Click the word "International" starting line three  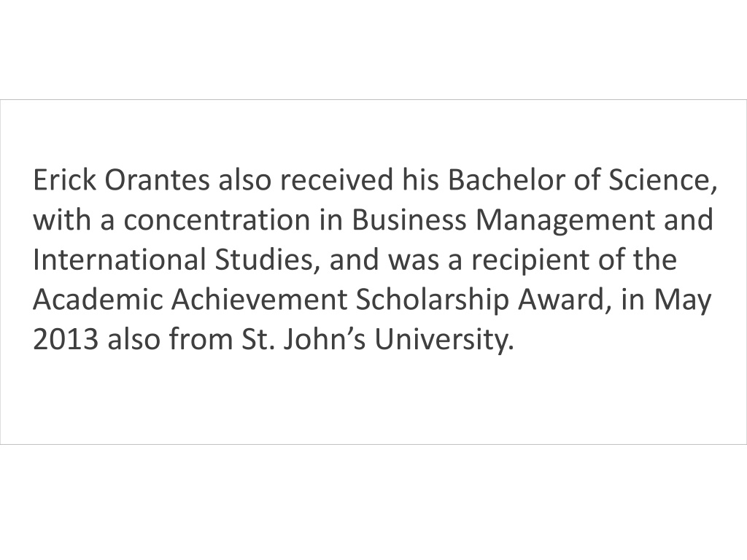pyautogui.click(x=119, y=260)
